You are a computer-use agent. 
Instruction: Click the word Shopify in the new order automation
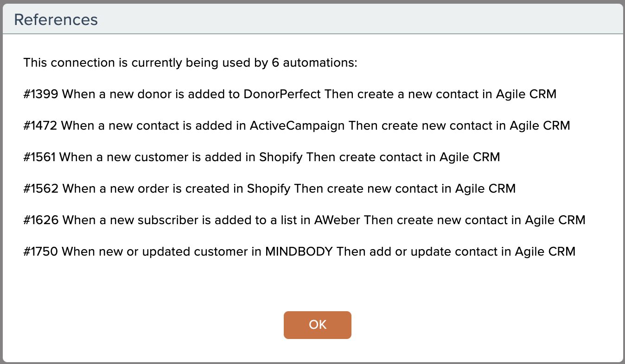point(269,188)
